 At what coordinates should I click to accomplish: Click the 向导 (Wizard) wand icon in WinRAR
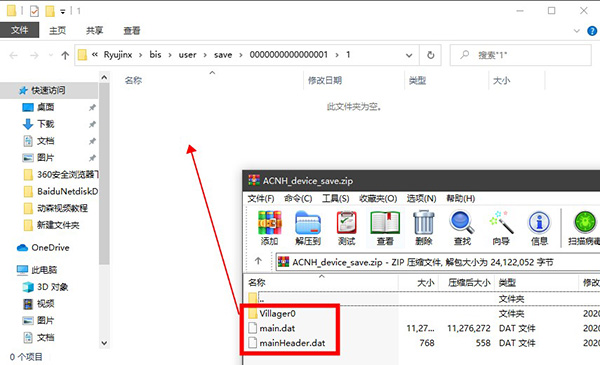pos(501,227)
